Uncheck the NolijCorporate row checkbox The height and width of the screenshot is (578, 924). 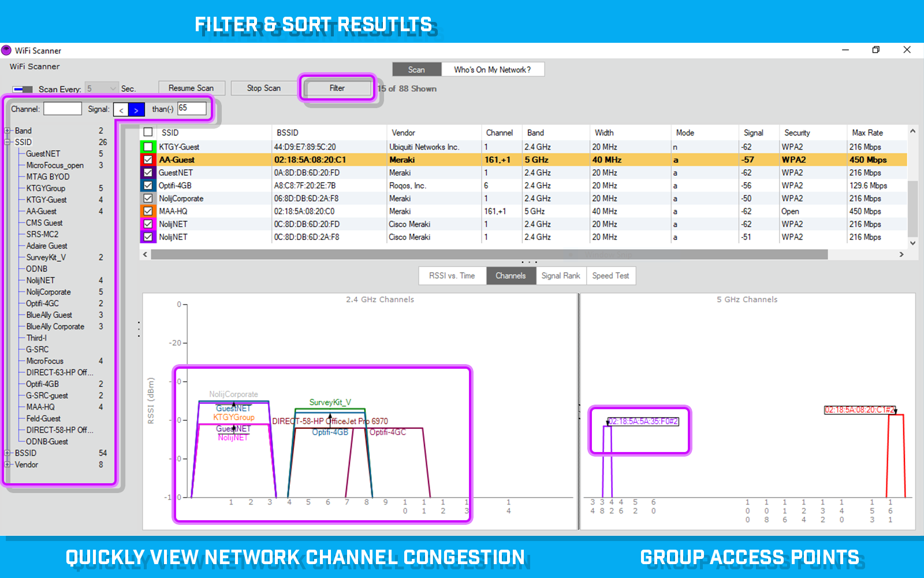pyautogui.click(x=148, y=198)
